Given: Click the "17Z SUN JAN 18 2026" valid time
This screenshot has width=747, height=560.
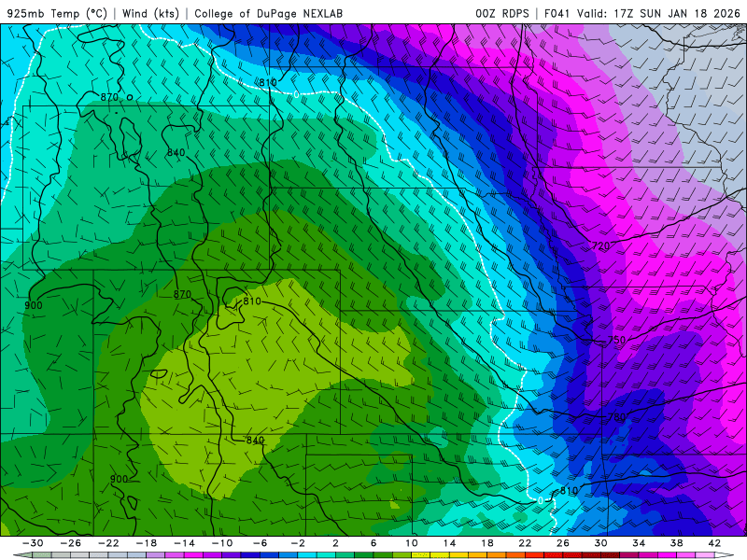Looking at the screenshot, I should pyautogui.click(x=677, y=13).
